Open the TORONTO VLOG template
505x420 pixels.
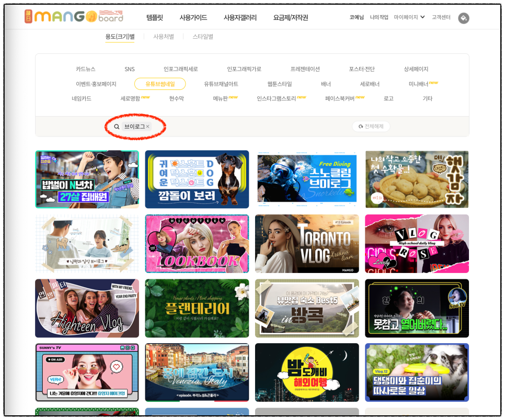point(307,244)
